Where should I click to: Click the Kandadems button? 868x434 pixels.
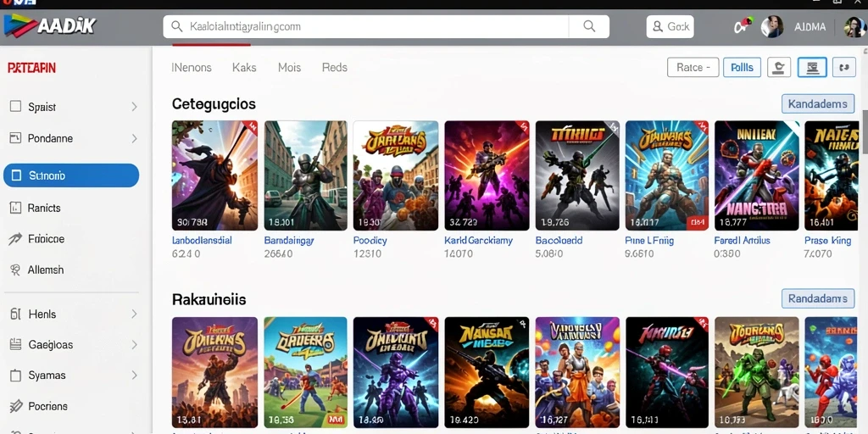tap(818, 103)
